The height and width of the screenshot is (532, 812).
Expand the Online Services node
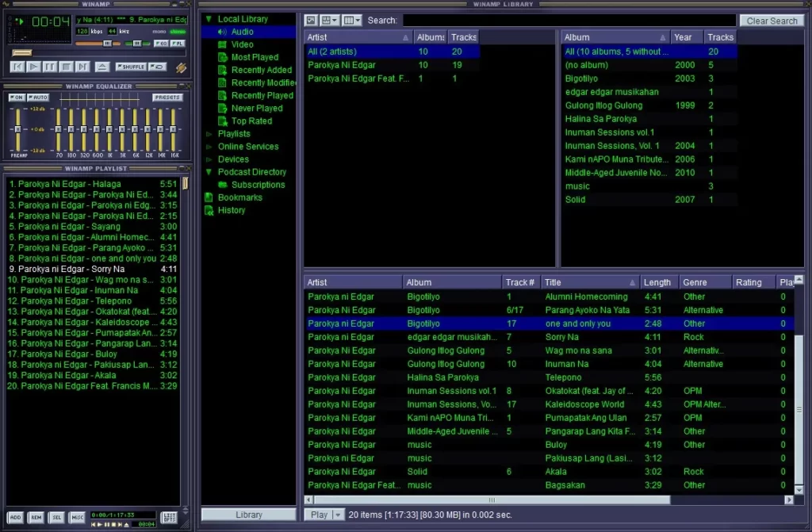coord(209,147)
